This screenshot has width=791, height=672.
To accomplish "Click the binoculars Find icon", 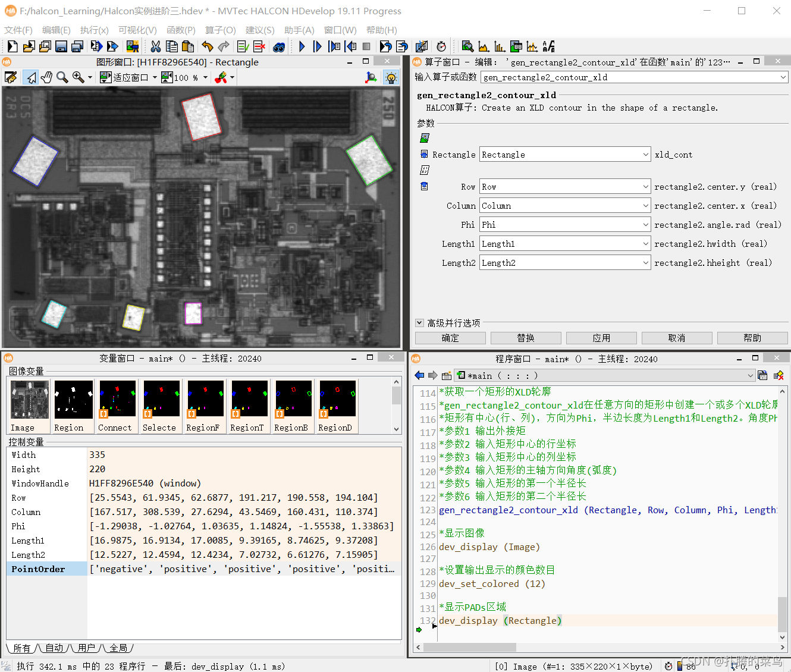I will (279, 46).
